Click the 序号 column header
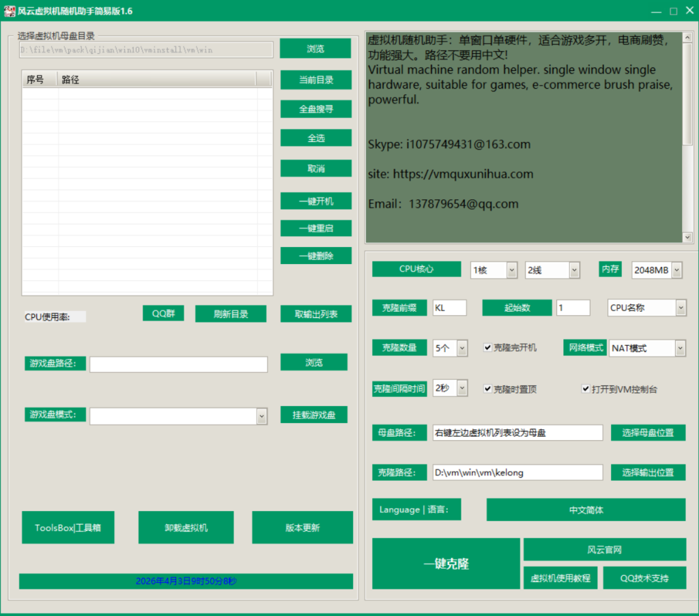Screen dimensions: 699x616 click(x=40, y=80)
